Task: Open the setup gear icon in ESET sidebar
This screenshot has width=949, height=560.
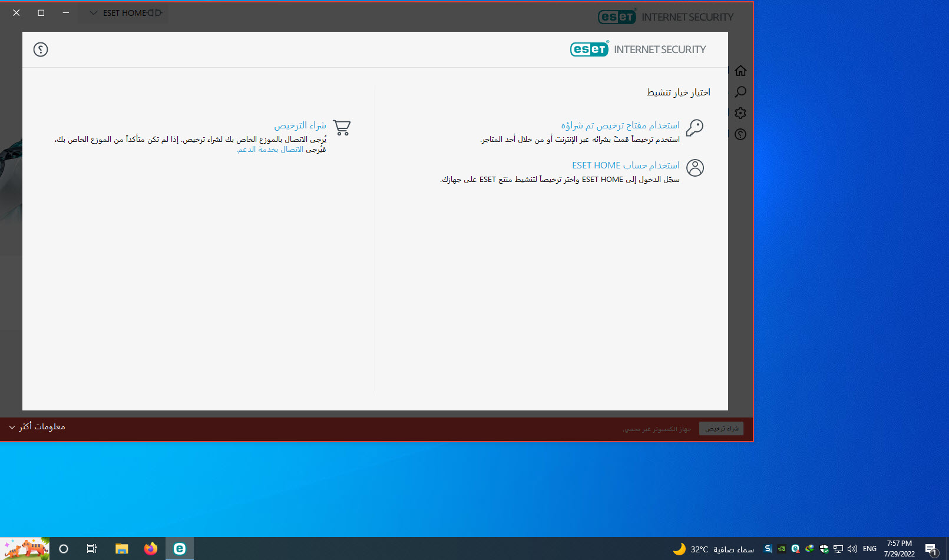Action: [740, 113]
